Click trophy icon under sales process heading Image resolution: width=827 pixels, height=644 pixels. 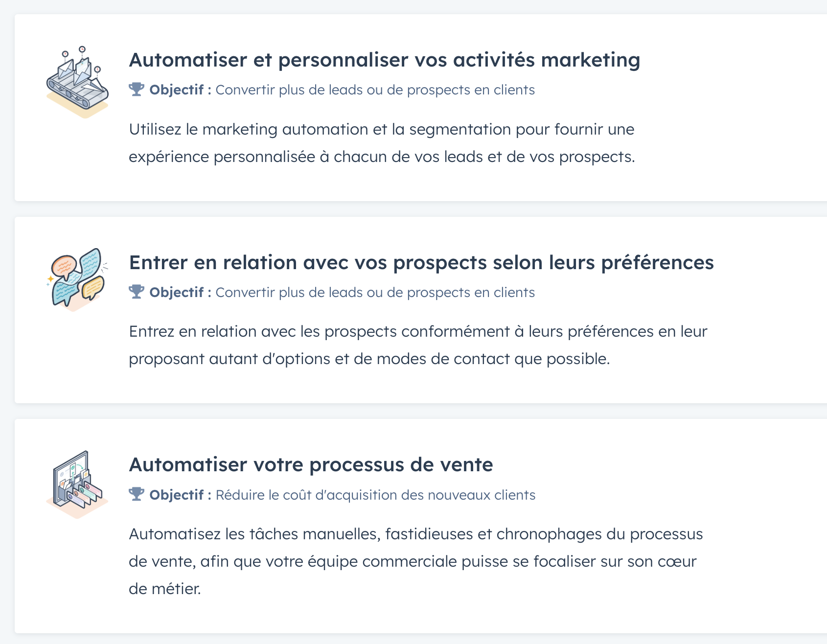coord(137,495)
